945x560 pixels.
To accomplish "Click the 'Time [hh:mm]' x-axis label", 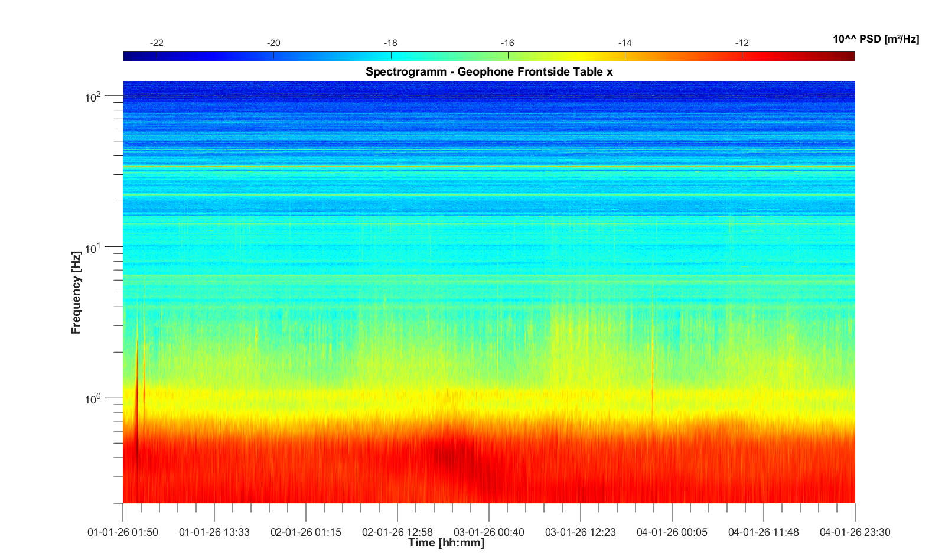I will click(446, 543).
